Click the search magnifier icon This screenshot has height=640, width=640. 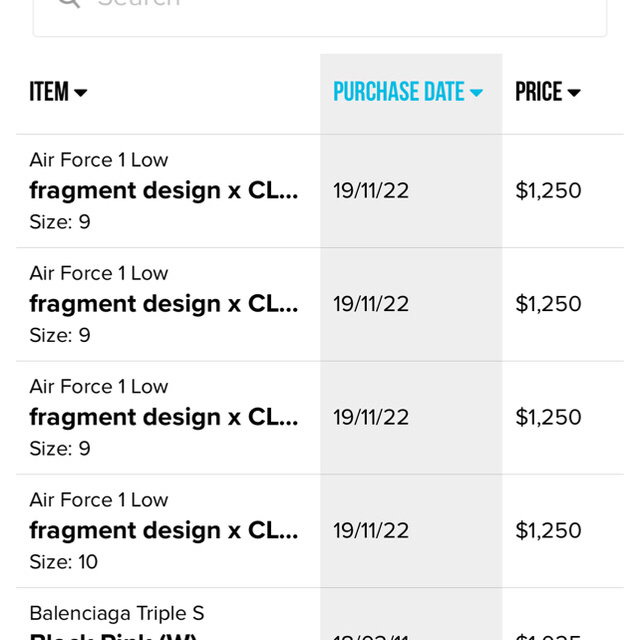coord(69,3)
